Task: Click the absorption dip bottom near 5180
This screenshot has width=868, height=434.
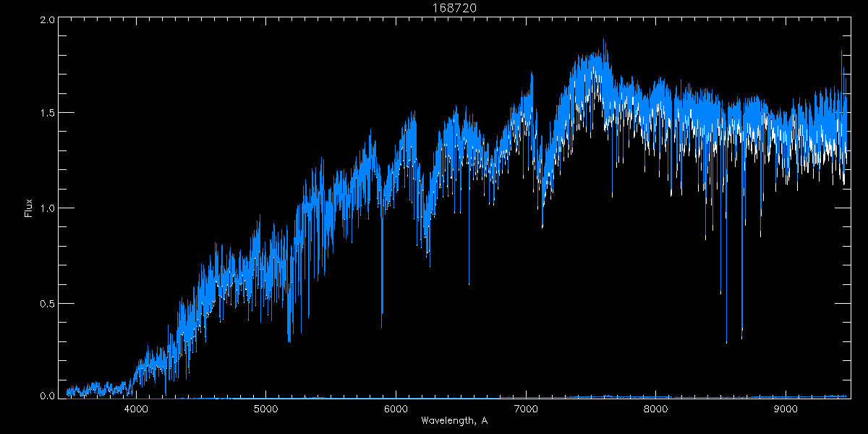Action: tap(289, 341)
